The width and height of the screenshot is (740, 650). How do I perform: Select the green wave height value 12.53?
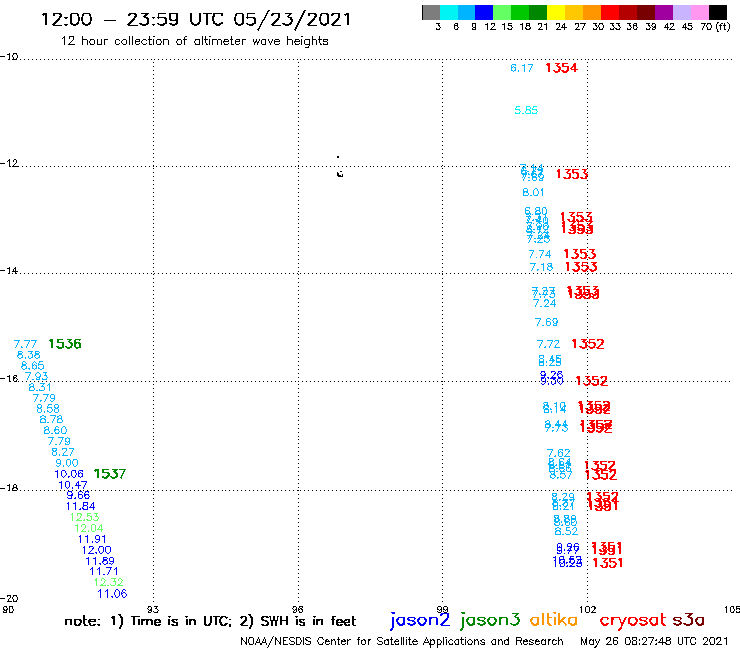84,517
